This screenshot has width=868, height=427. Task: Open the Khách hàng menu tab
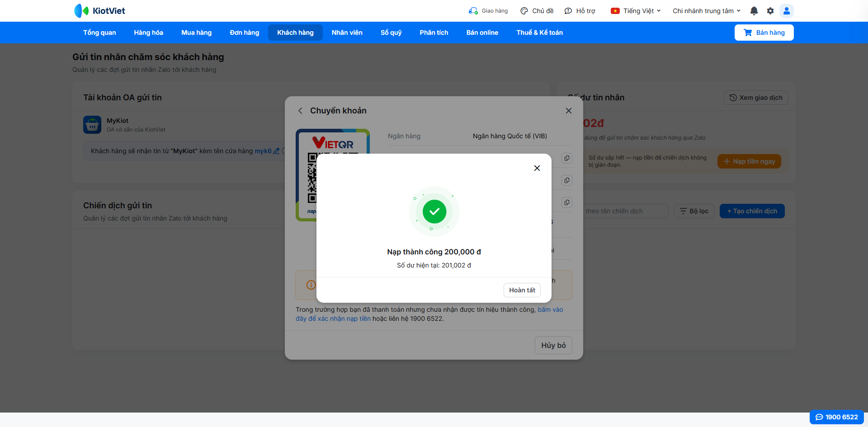coord(295,33)
